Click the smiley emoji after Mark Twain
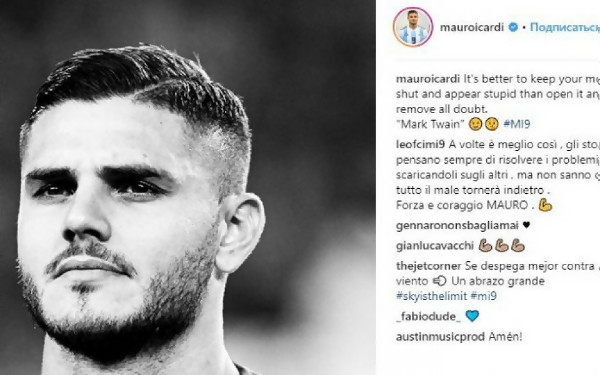The width and height of the screenshot is (600, 375). (475, 124)
